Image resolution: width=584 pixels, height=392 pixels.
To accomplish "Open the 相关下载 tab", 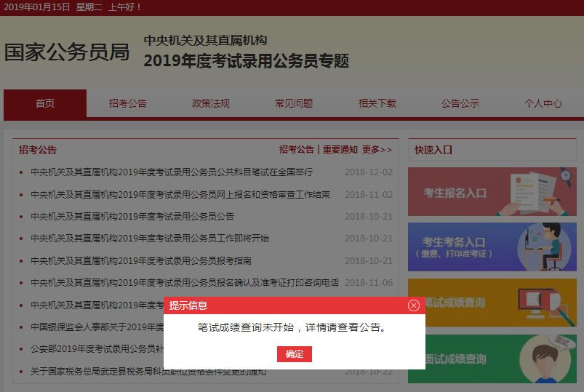I will (x=377, y=103).
